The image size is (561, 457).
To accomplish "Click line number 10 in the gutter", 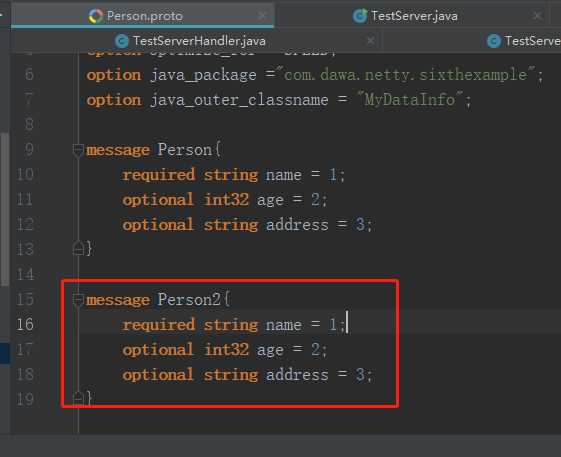I will pyautogui.click(x=25, y=175).
